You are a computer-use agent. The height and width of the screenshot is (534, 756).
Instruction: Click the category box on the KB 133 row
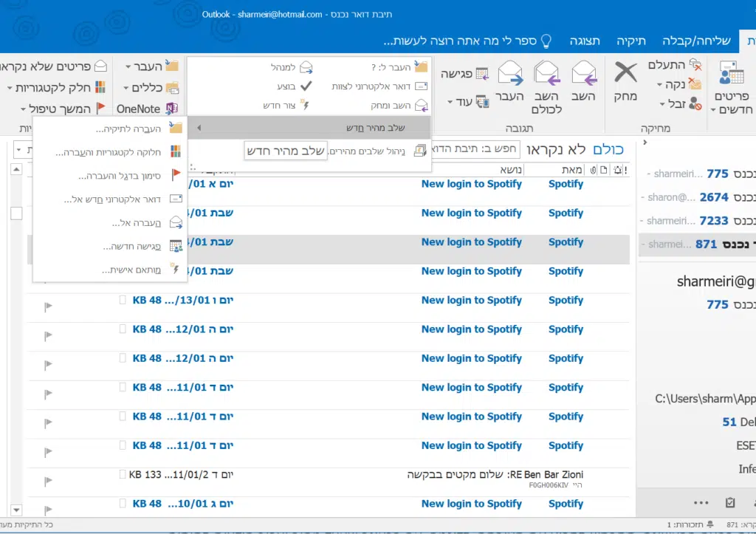(x=123, y=474)
